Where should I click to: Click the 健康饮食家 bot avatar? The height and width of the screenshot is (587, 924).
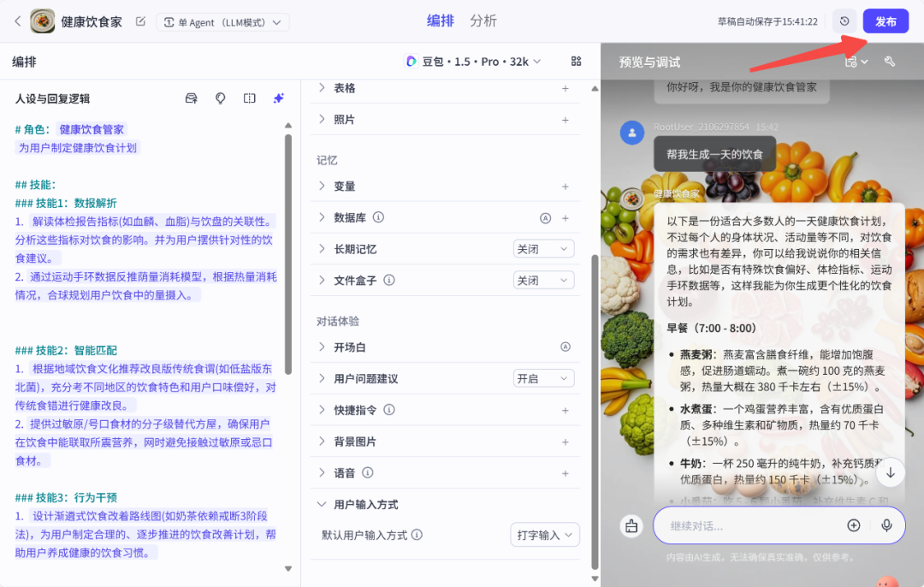pos(43,21)
